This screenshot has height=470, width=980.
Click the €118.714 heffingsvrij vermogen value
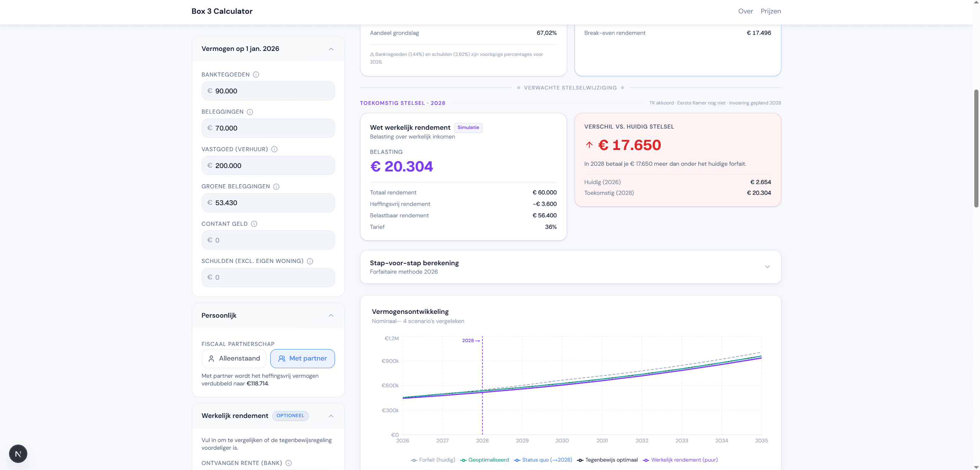257,384
